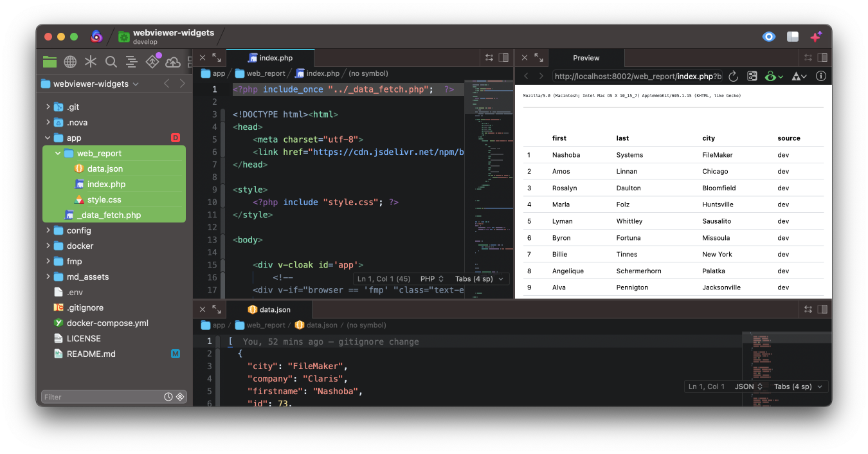Open the Tabs (4 sp) dropdown in index.php
868x454 pixels.
tap(479, 279)
